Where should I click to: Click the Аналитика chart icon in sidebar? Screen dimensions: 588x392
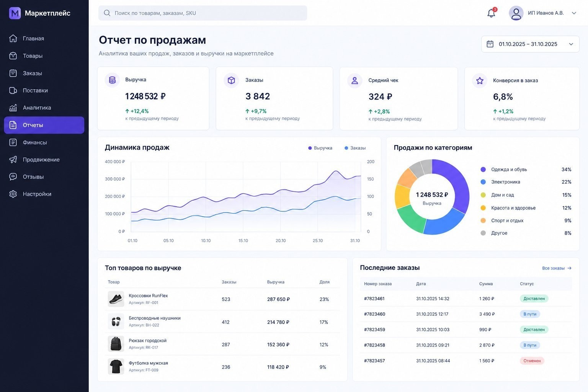click(13, 108)
